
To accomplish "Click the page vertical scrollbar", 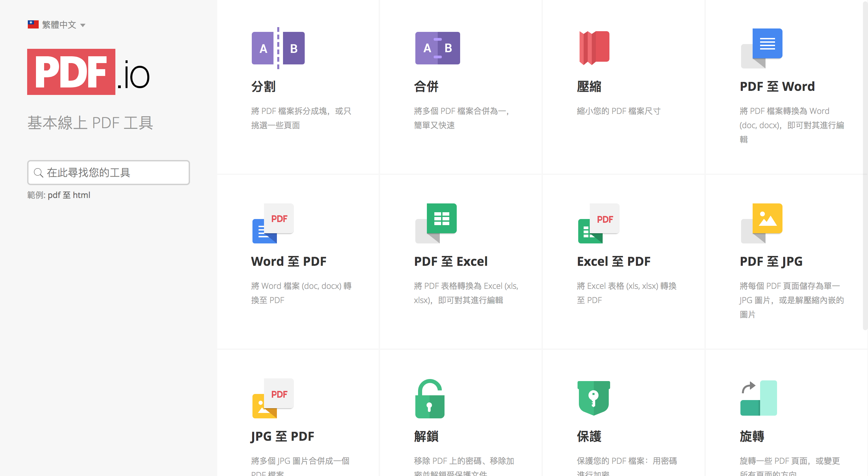I will 865,165.
